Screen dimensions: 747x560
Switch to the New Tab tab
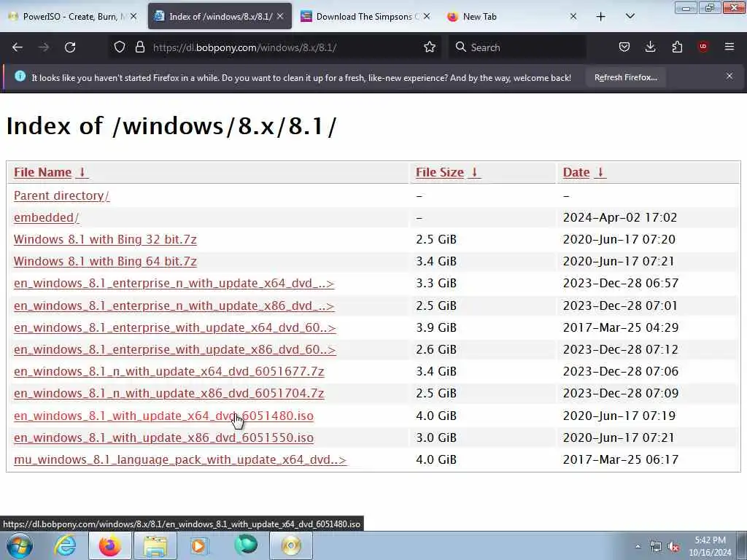(x=512, y=17)
